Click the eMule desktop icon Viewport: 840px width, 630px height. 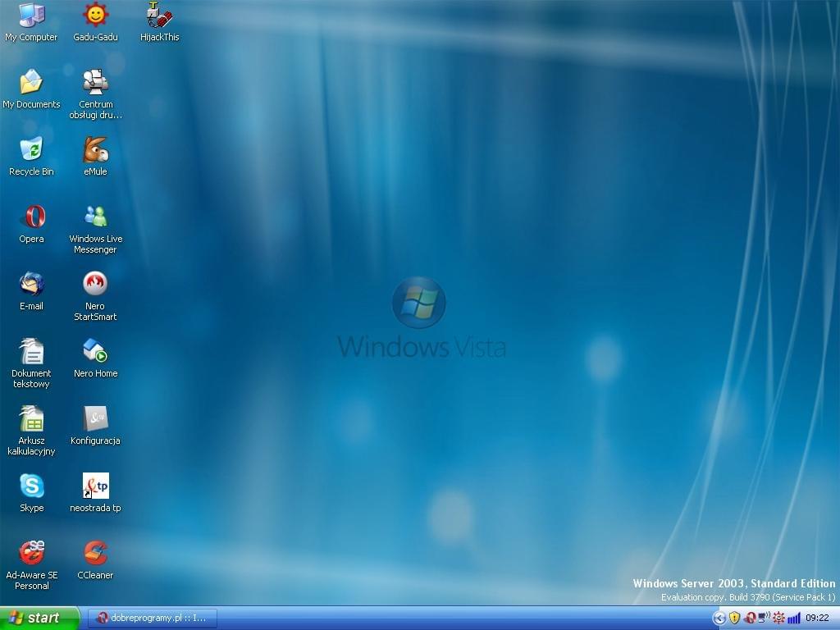95,150
